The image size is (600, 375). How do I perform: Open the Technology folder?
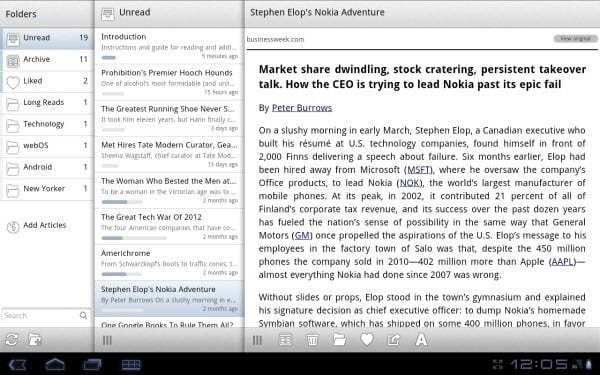[47, 124]
